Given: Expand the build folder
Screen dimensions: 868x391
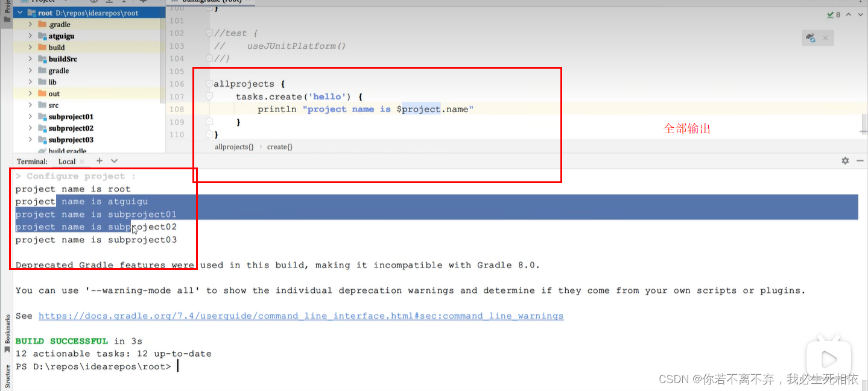Looking at the screenshot, I should point(30,48).
